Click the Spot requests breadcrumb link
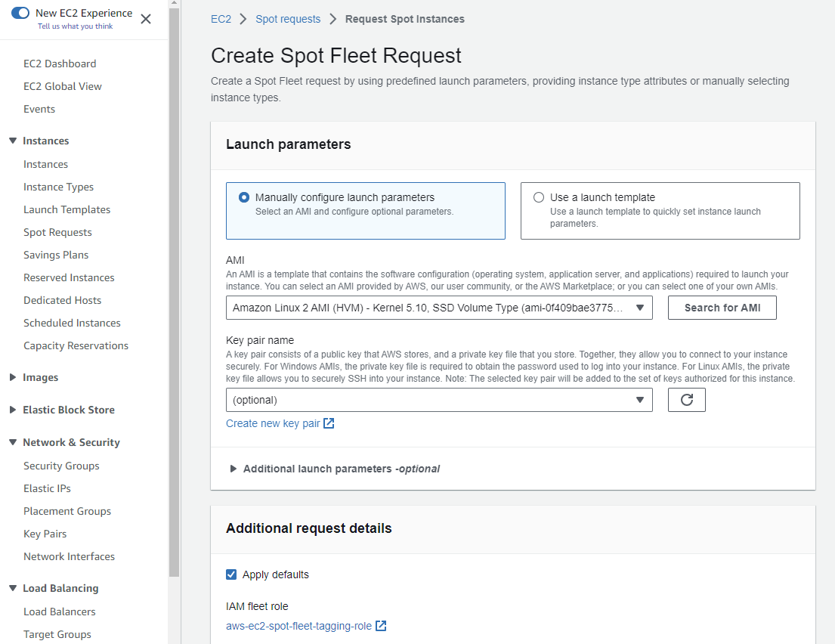835x644 pixels. (288, 19)
